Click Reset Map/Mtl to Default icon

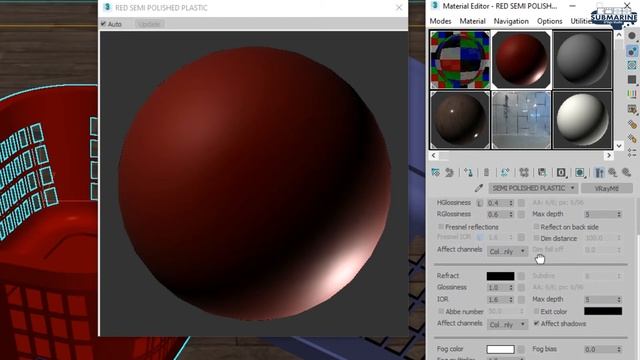[x=486, y=173]
